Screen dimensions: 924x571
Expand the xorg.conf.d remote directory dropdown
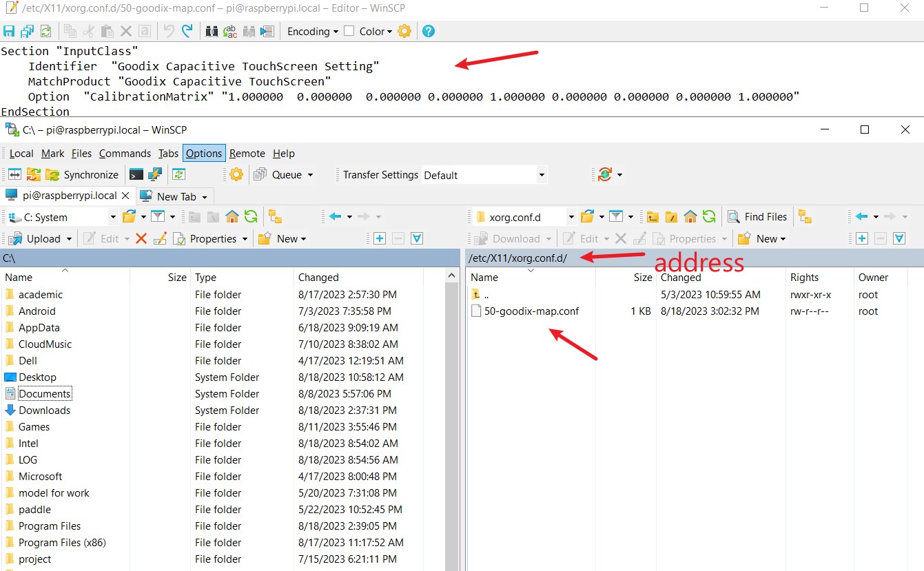[571, 217]
